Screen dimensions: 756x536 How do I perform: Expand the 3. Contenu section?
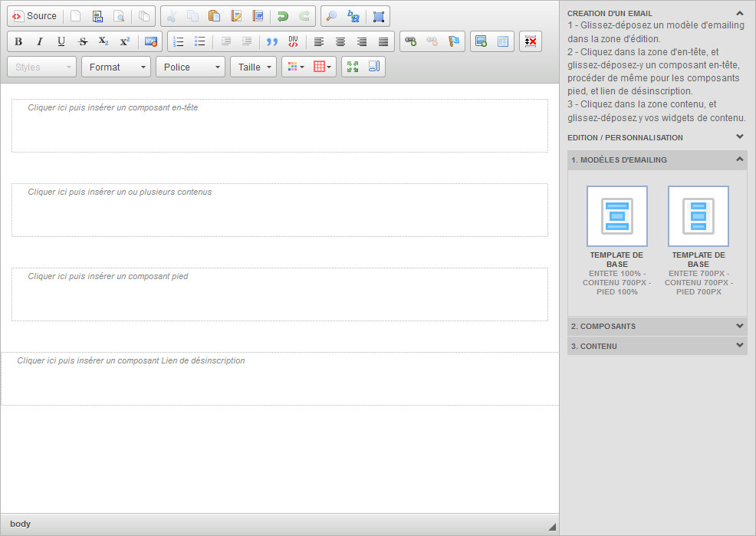tap(657, 346)
